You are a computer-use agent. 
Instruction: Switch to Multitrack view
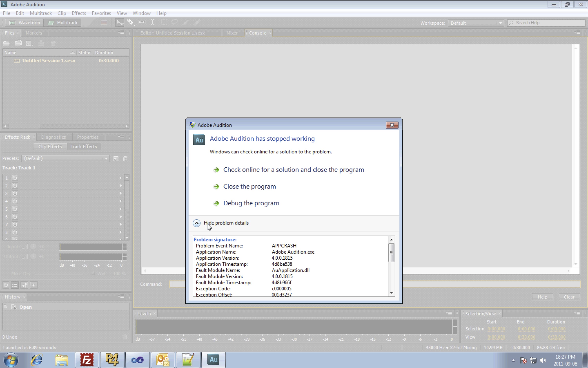63,23
